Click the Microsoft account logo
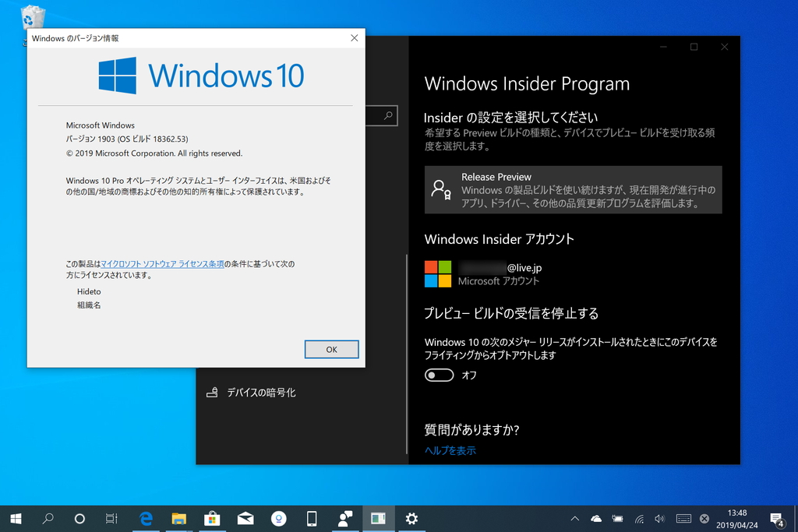This screenshot has height=532, width=798. [438, 273]
